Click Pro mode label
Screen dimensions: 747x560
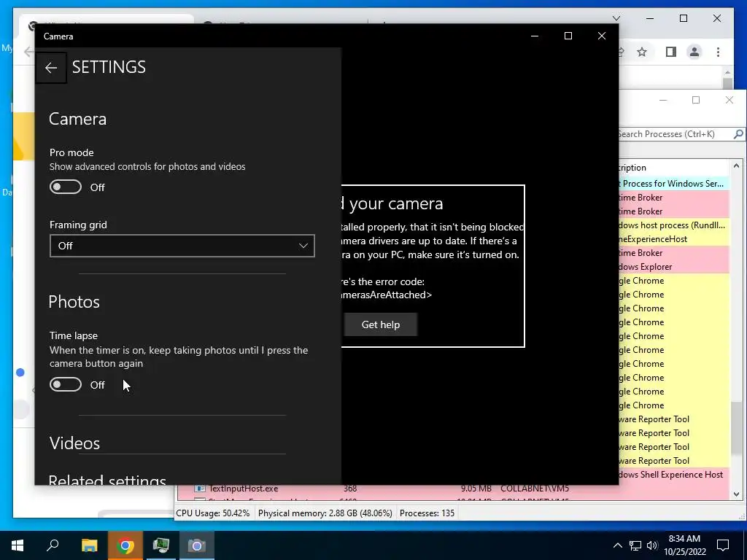[71, 153]
